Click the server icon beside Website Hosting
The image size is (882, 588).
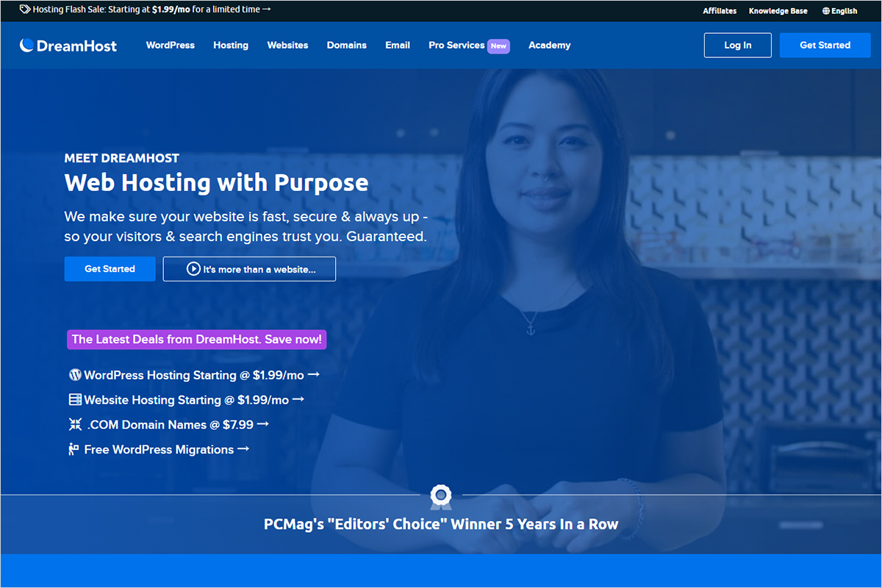75,400
